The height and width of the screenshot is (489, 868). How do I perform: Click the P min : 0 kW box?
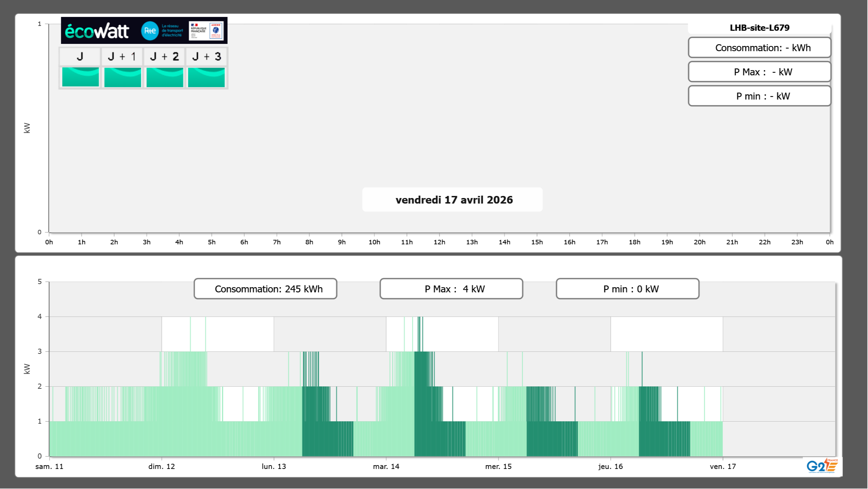click(x=627, y=289)
